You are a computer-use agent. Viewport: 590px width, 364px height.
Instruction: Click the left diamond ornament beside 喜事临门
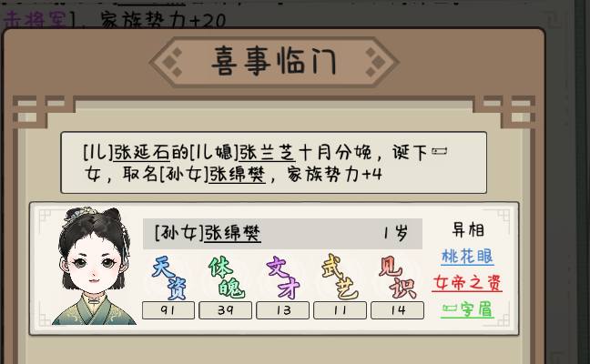pyautogui.click(x=172, y=62)
